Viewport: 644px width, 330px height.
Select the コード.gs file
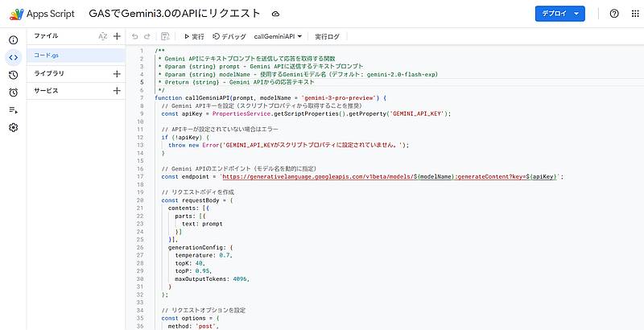76,56
